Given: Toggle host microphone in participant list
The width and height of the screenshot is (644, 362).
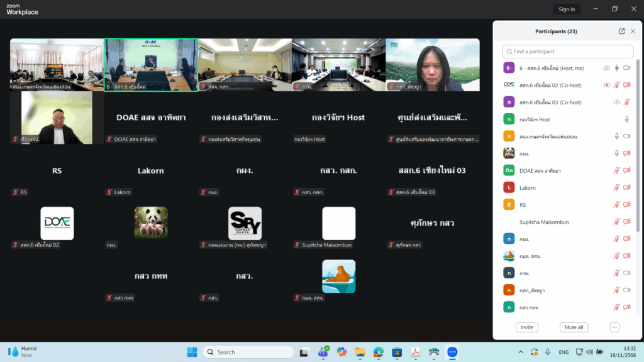Looking at the screenshot, I should 617,68.
